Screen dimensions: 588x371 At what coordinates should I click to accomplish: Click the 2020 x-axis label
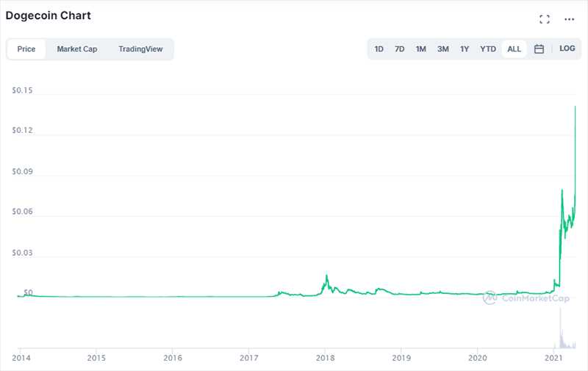[x=477, y=358]
